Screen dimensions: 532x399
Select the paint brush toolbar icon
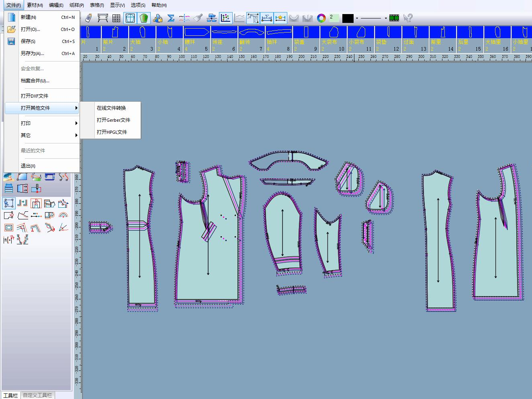(198, 18)
